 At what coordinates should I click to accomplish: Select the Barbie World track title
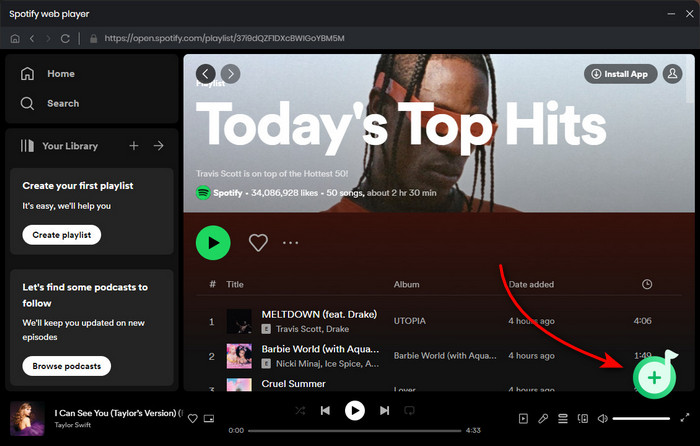pyautogui.click(x=320, y=349)
